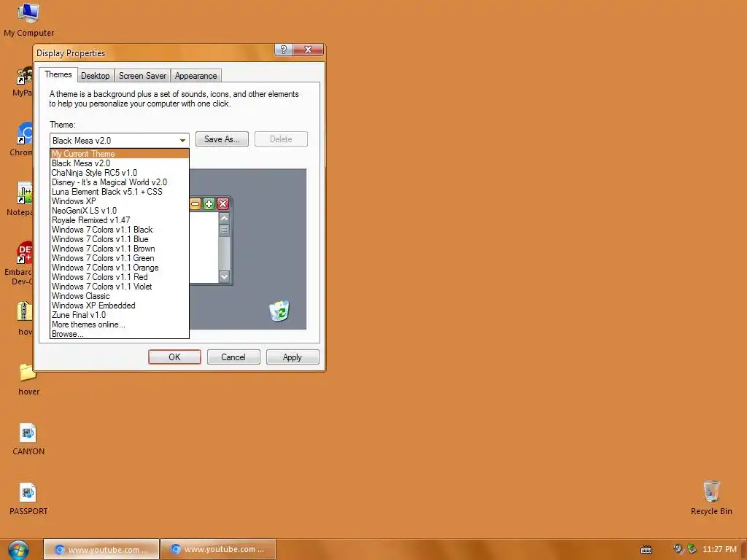Click the on-screen keyboard tray icon
747x560 pixels.
point(646,550)
